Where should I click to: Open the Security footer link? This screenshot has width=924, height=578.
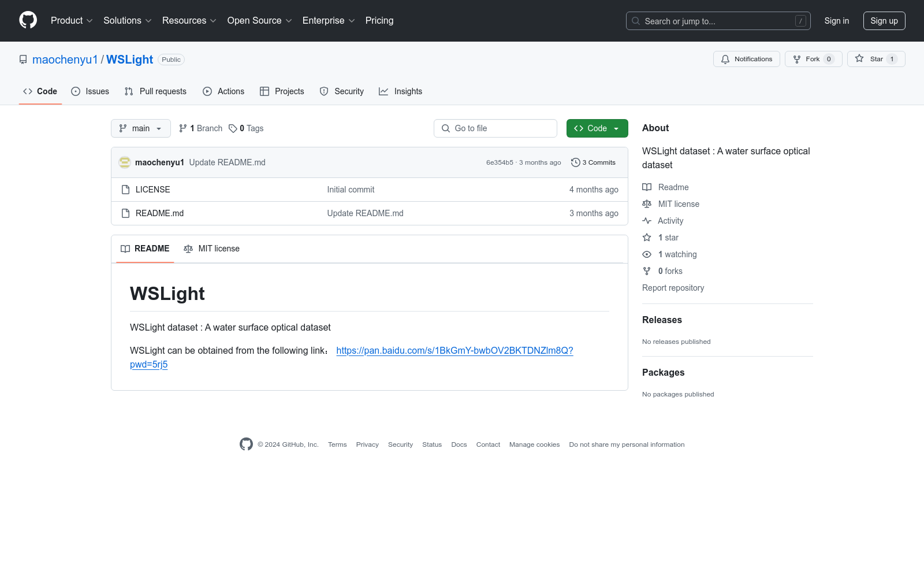pyautogui.click(x=400, y=444)
